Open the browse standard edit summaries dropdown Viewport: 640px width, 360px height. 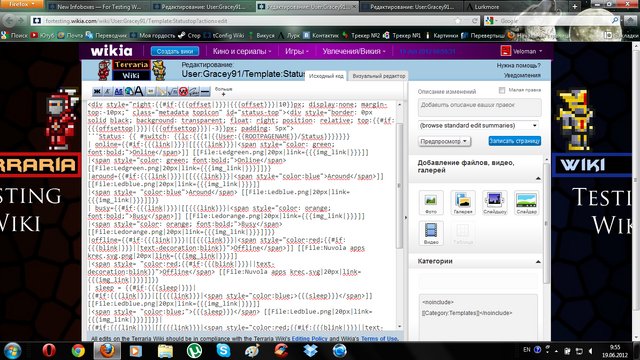click(x=478, y=125)
